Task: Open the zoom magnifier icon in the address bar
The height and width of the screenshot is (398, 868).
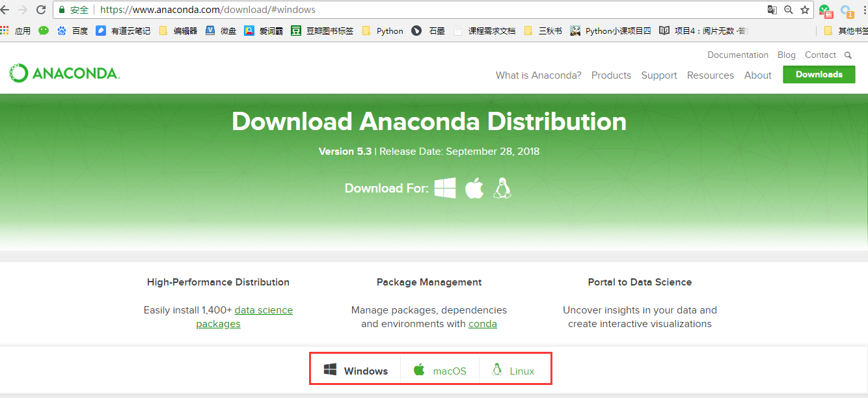Action: [x=788, y=10]
